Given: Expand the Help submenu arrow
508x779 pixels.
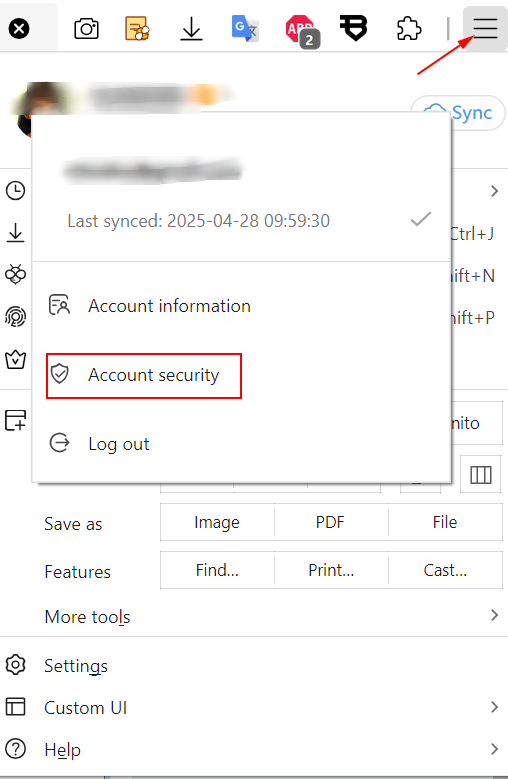Looking at the screenshot, I should 494,749.
